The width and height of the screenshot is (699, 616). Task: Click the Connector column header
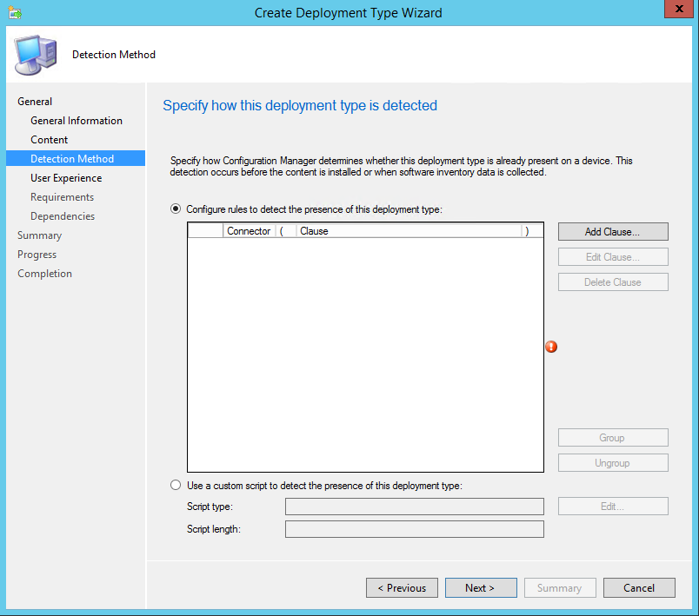[250, 231]
